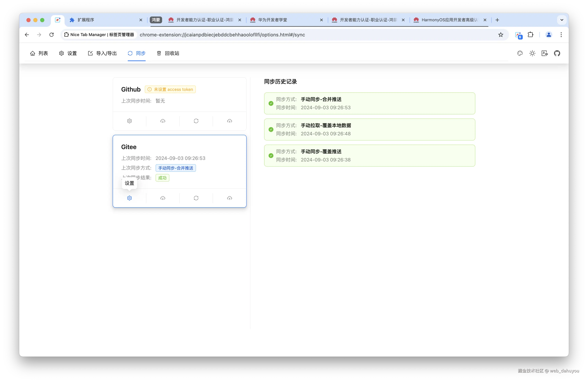Screen dimensions: 588x382
Task: Click Github card's cloud upload icon
Action: tap(230, 121)
